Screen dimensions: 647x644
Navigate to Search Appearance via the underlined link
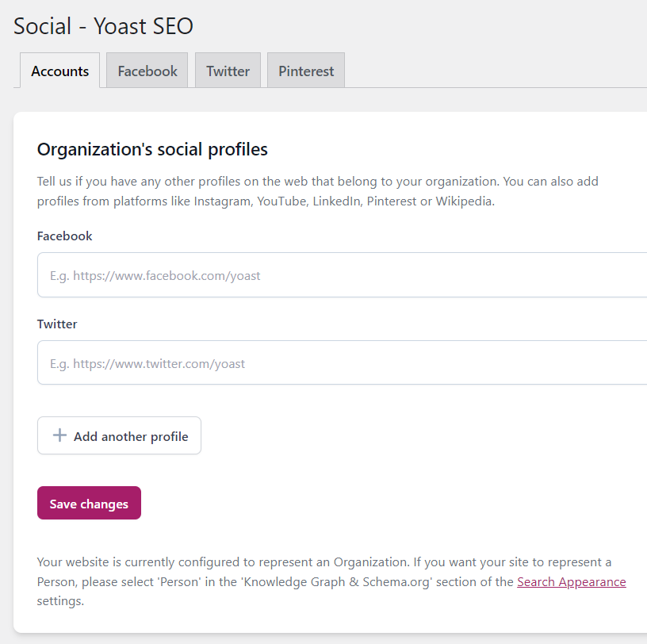pyautogui.click(x=571, y=581)
